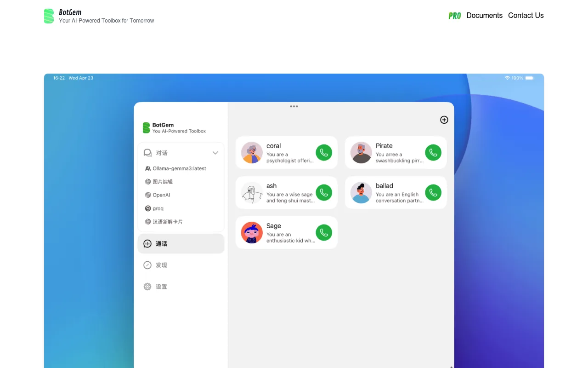Call Sage using the green phone button
The image size is (588, 368).
pos(324,233)
